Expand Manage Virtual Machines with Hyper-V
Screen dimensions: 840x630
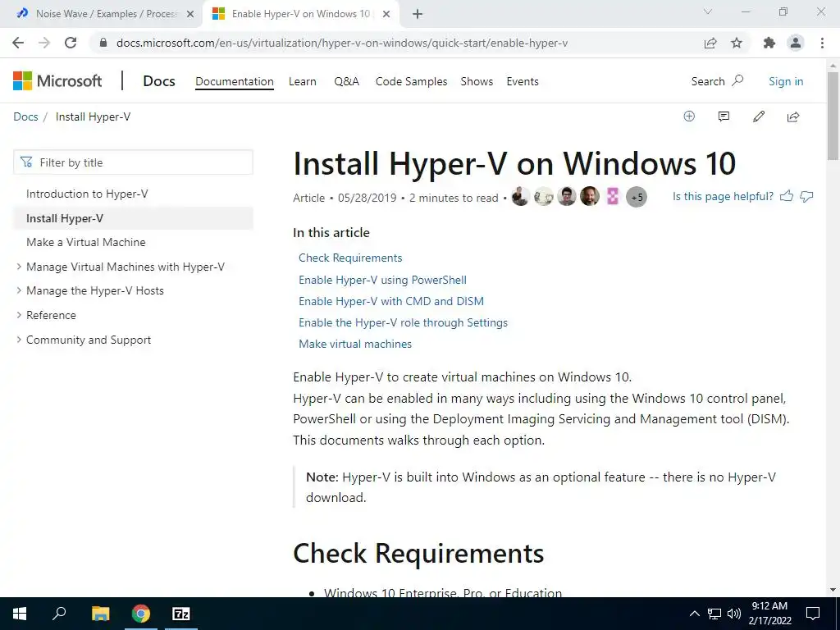[x=19, y=267]
